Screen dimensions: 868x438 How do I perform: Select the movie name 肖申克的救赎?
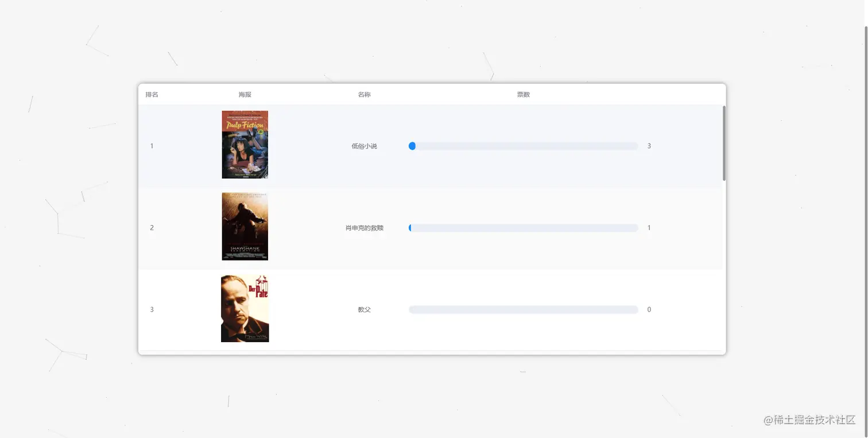(x=365, y=228)
